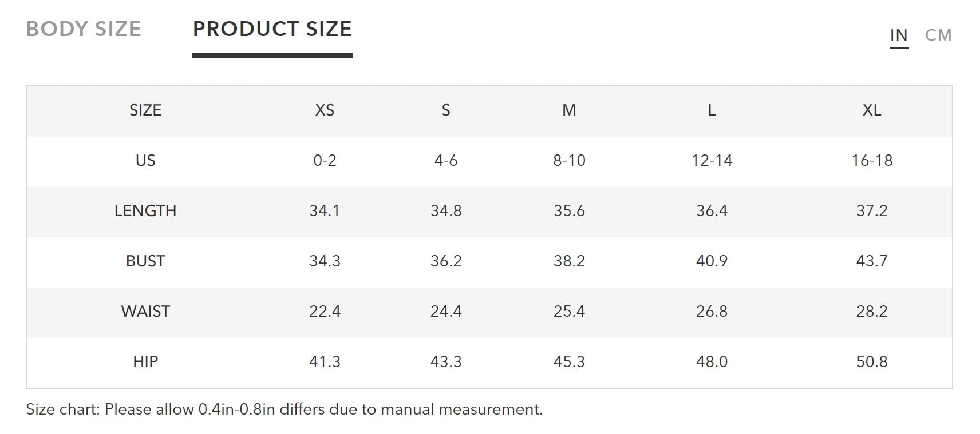
Task: Click the 0-2 US size cell
Action: (x=325, y=161)
